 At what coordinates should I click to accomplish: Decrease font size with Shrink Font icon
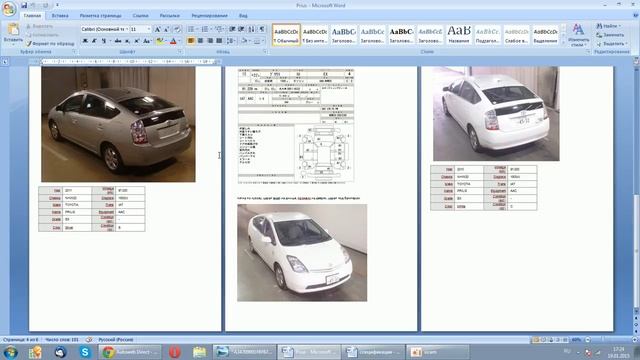pyautogui.click(x=166, y=29)
